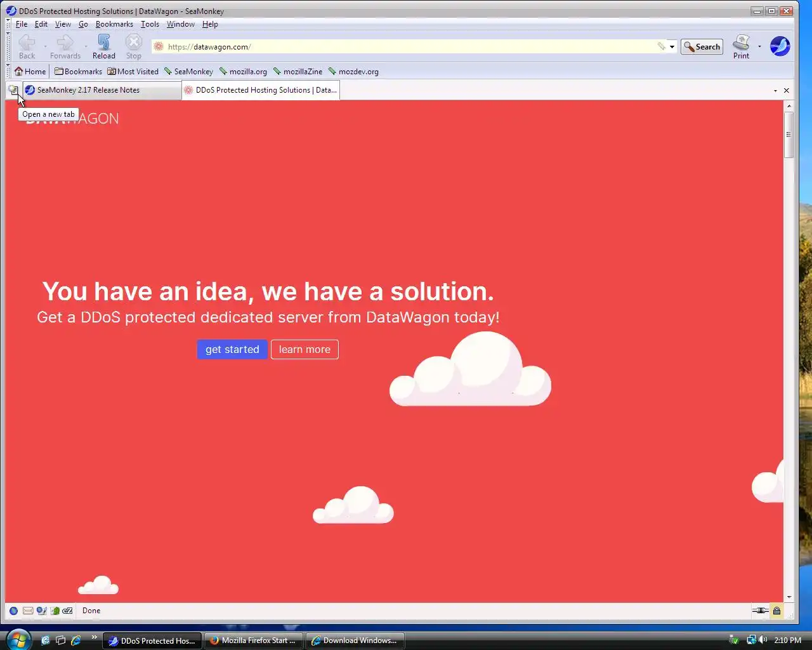Click the Home bookmark toolbar link
The height and width of the screenshot is (650, 812).
30,72
